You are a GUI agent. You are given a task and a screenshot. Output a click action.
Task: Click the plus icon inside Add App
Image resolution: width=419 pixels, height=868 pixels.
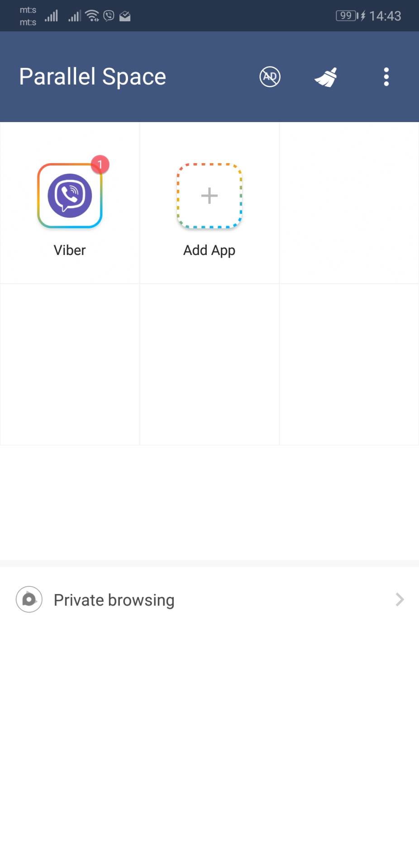(x=209, y=195)
